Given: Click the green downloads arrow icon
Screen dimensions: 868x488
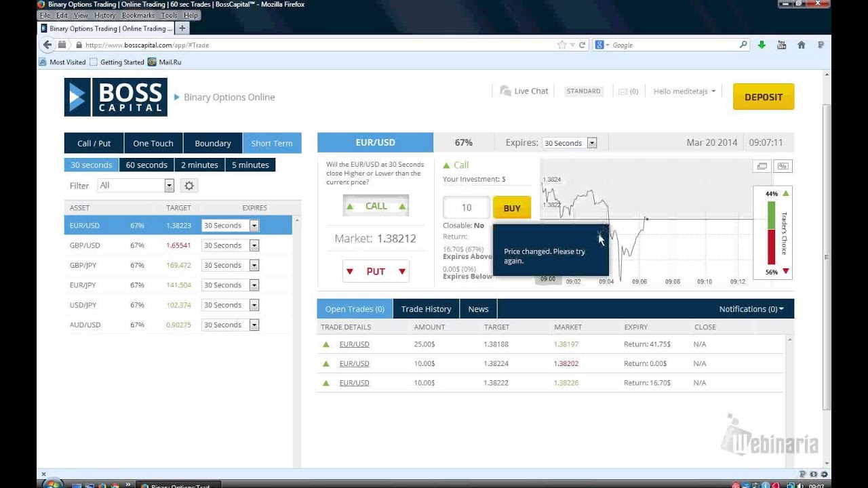Looking at the screenshot, I should point(762,45).
